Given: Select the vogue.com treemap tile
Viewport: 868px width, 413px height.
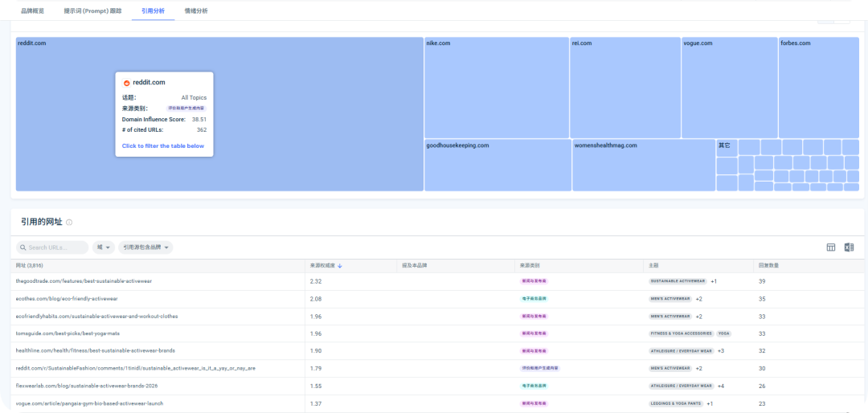Looking at the screenshot, I should pos(730,88).
